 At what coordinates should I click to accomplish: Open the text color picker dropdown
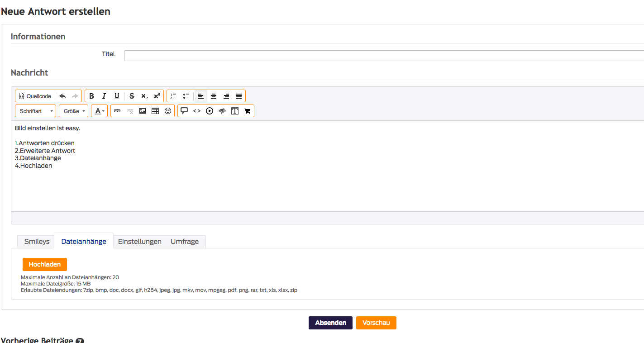point(100,111)
